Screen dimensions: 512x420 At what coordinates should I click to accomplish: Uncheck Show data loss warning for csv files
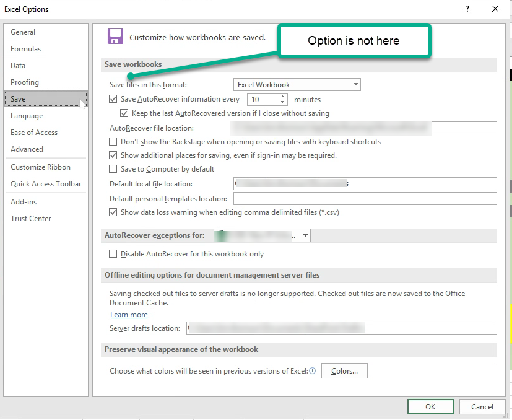[113, 212]
